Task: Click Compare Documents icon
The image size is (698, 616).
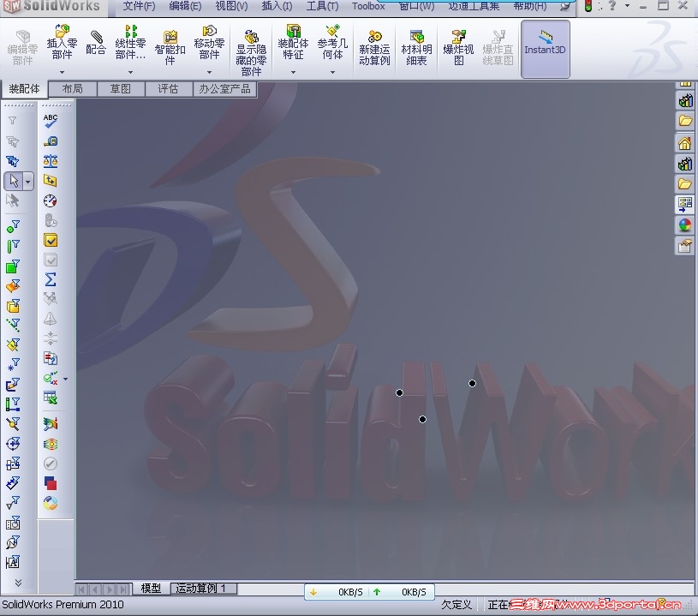Action: pos(51,358)
